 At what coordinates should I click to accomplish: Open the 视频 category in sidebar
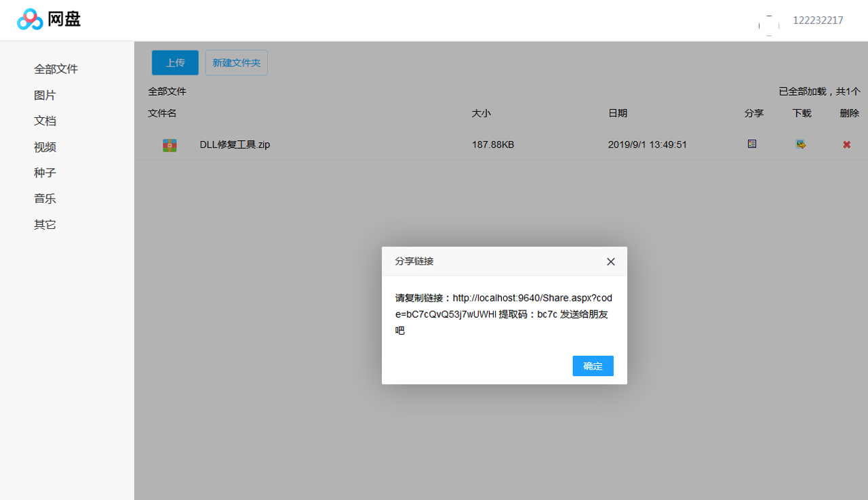(45, 147)
